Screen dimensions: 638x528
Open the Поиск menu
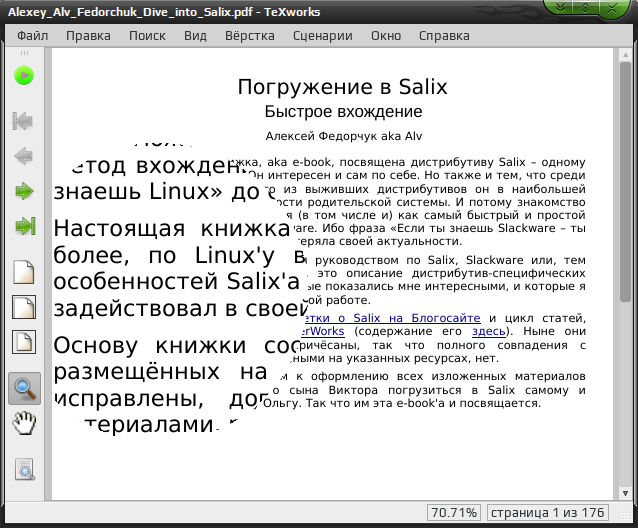(147, 36)
